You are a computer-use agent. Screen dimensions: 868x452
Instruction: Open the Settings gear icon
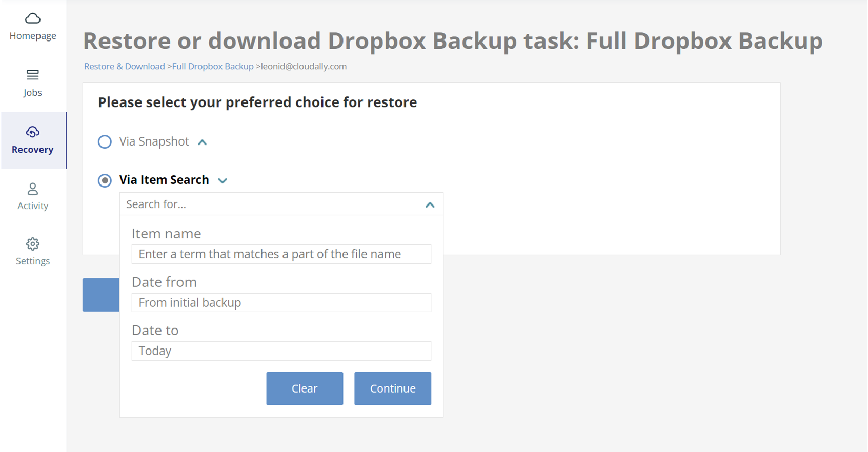(33, 244)
